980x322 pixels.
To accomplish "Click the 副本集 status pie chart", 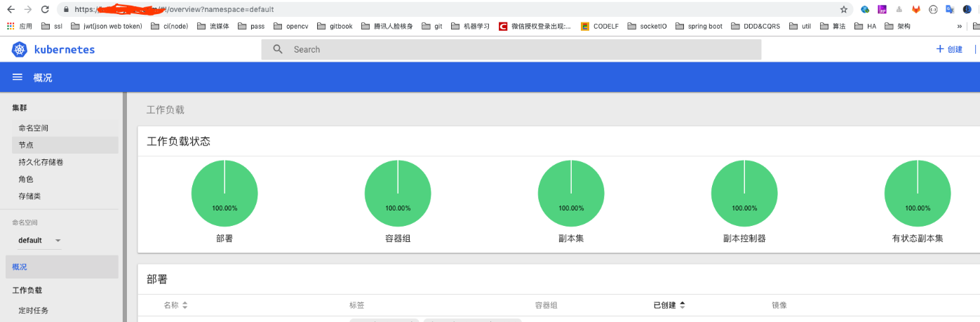I will (571, 194).
